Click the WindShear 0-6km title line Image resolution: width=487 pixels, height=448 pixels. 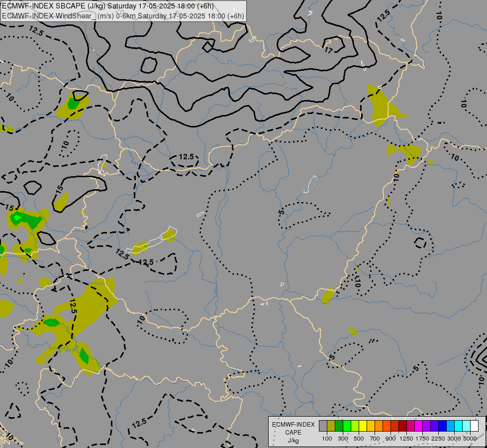123,16
